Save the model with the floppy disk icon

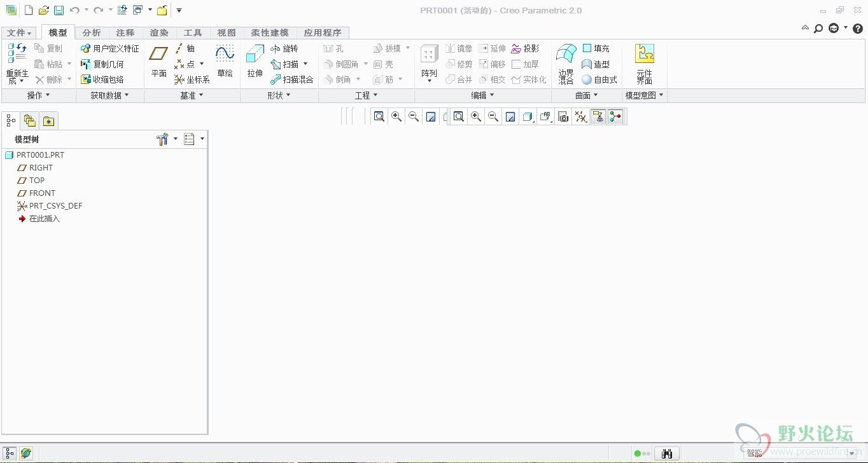point(59,10)
